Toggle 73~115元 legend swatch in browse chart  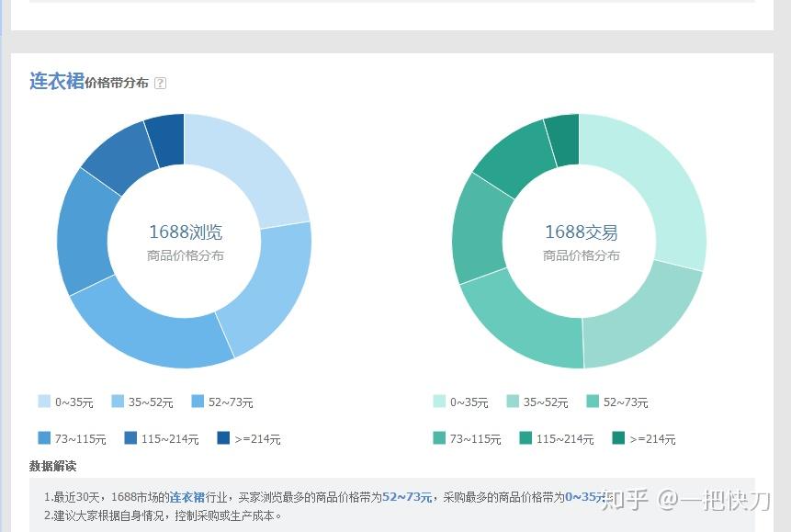tap(44, 437)
